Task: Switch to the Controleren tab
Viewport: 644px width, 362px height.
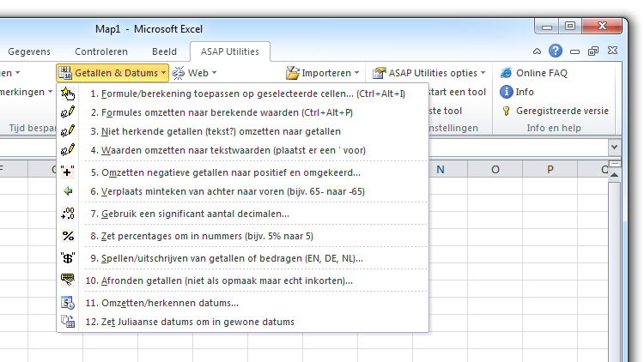Action: click(x=101, y=51)
